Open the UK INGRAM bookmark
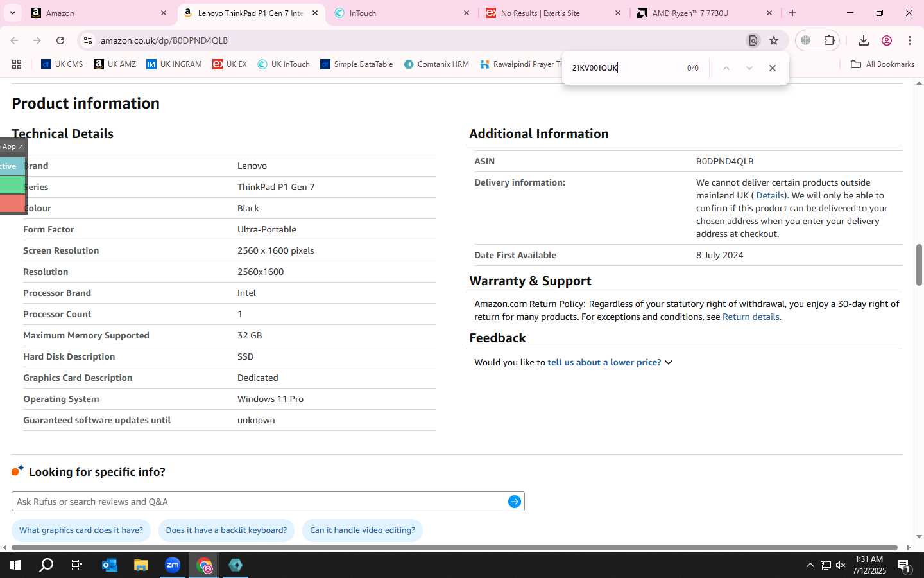Image resolution: width=924 pixels, height=578 pixels. (x=174, y=64)
